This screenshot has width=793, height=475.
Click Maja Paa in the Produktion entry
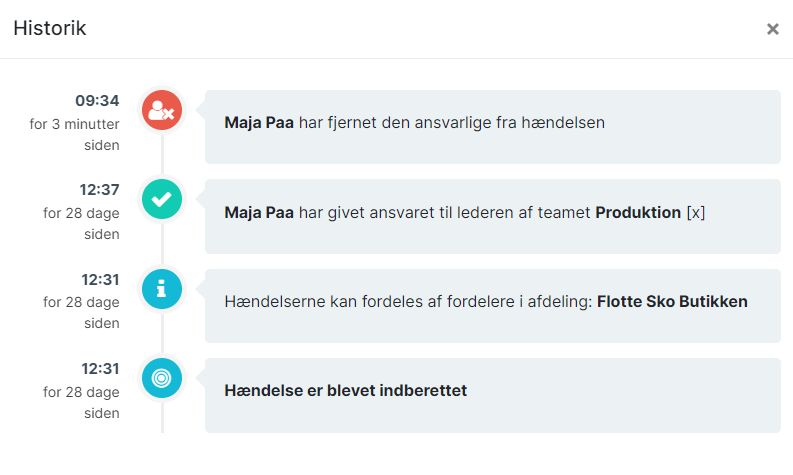[x=259, y=212]
